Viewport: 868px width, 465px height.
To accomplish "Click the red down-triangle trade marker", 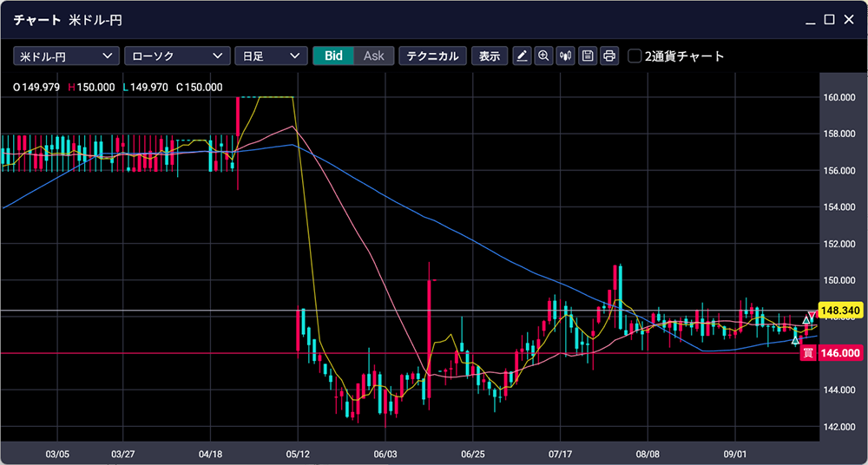I will 812,315.
